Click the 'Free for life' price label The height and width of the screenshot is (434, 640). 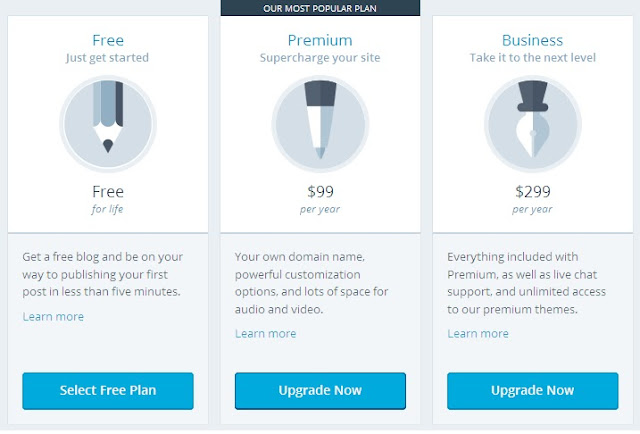(108, 200)
